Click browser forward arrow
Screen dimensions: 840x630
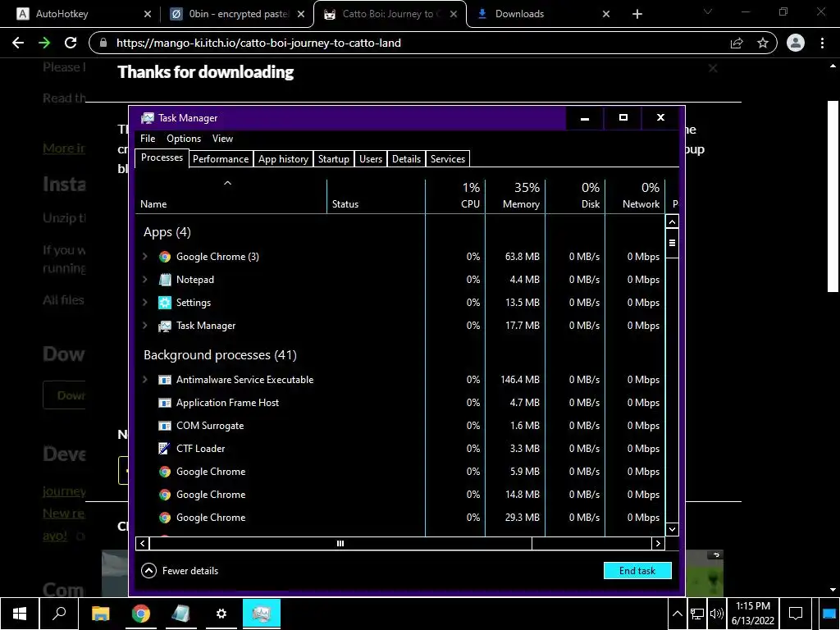pyautogui.click(x=44, y=43)
